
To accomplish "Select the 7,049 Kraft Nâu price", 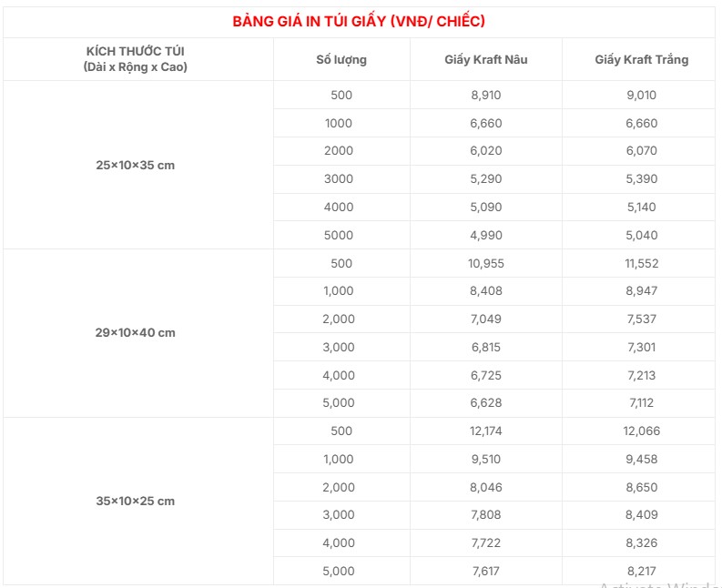I will [486, 319].
